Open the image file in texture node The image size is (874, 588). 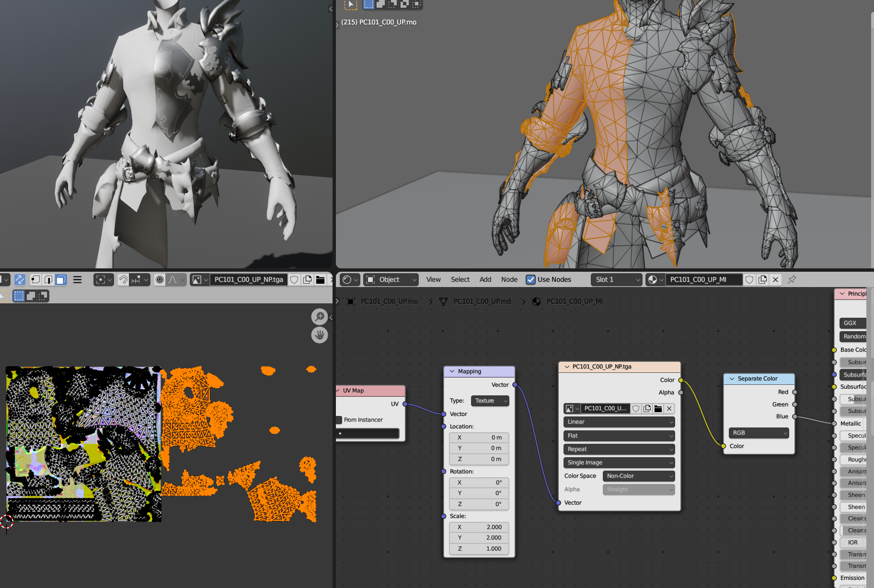click(658, 408)
